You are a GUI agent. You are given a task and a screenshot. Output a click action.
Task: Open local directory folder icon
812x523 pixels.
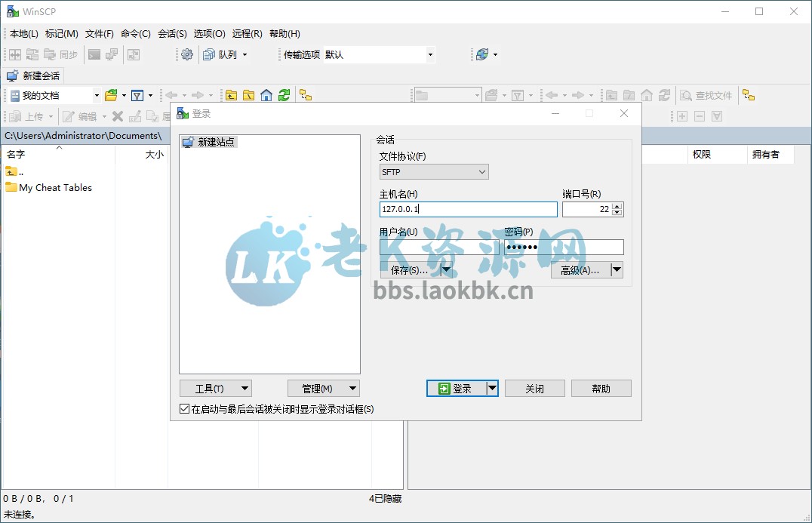coord(111,95)
